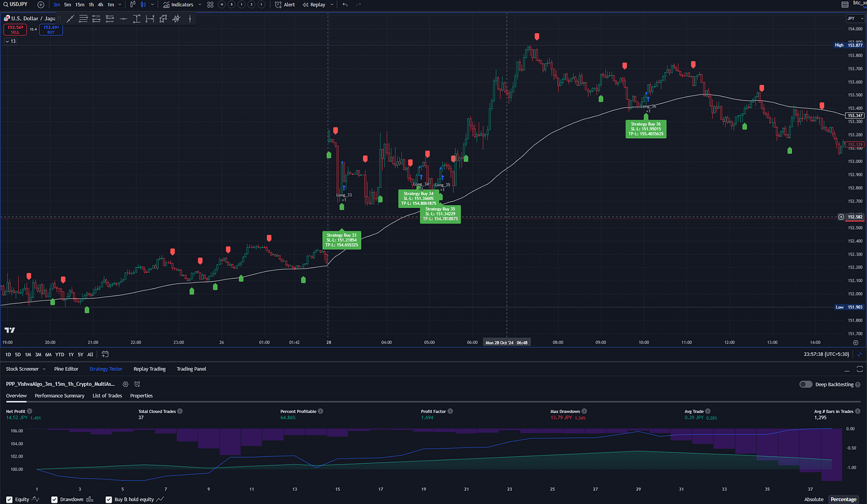867x504 pixels.
Task: Click the add symbol plus icon
Action: (x=41, y=4)
